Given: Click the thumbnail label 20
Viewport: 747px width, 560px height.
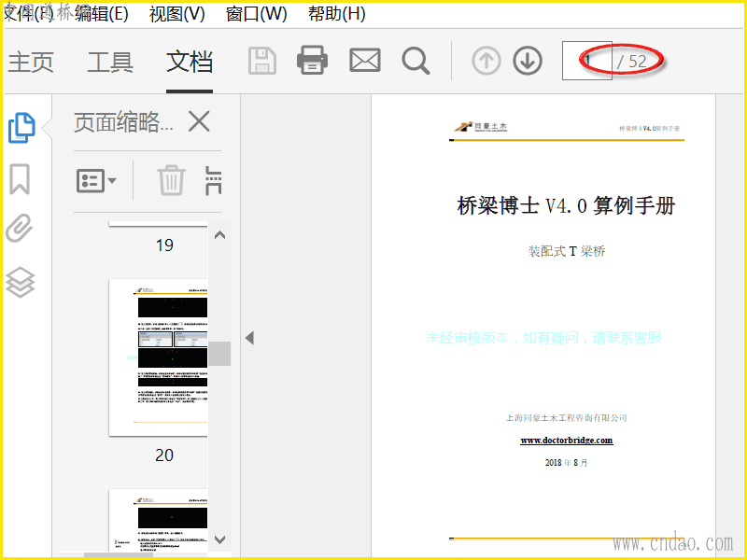Looking at the screenshot, I should click(164, 455).
